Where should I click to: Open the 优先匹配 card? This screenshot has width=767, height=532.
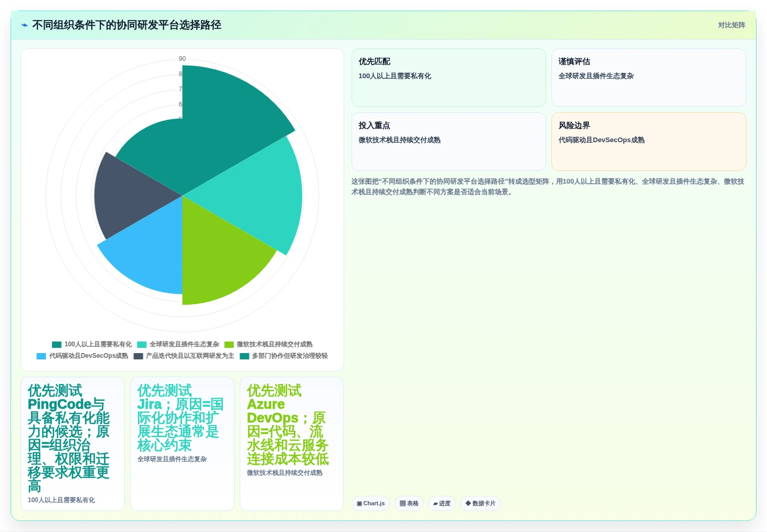[449, 78]
